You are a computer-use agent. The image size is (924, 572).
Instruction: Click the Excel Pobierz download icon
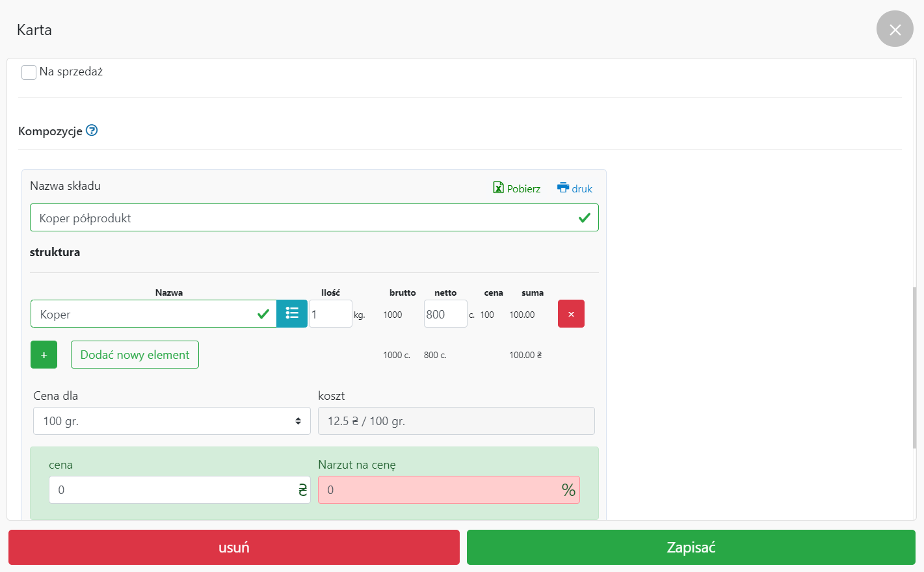[x=498, y=188]
